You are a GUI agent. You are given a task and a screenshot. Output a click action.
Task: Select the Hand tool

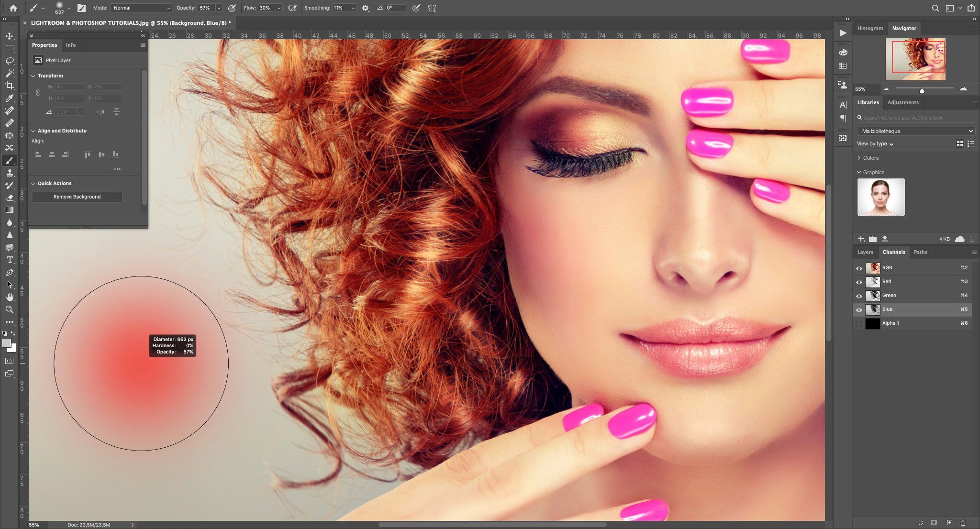coord(9,297)
